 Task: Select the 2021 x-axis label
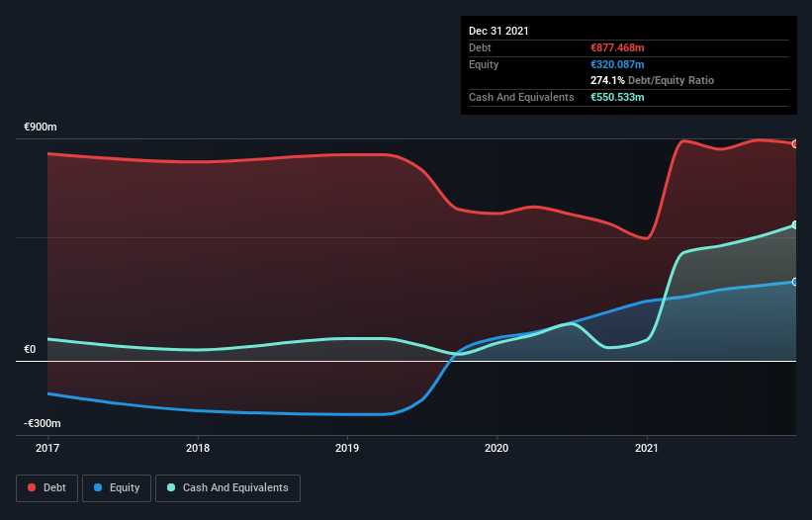pos(646,448)
